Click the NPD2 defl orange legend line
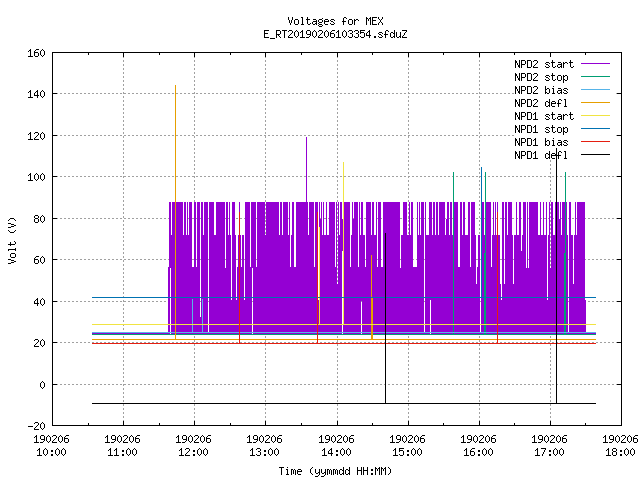640x480 pixels. (x=596, y=103)
